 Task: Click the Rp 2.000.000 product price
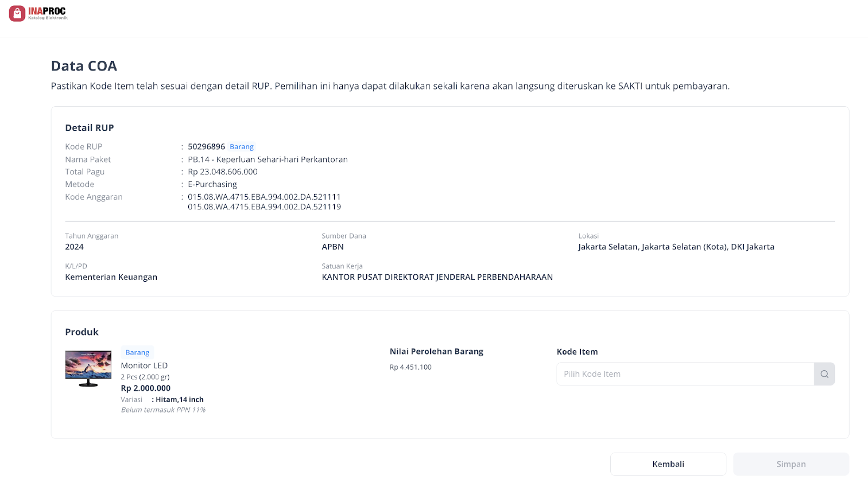pos(145,388)
